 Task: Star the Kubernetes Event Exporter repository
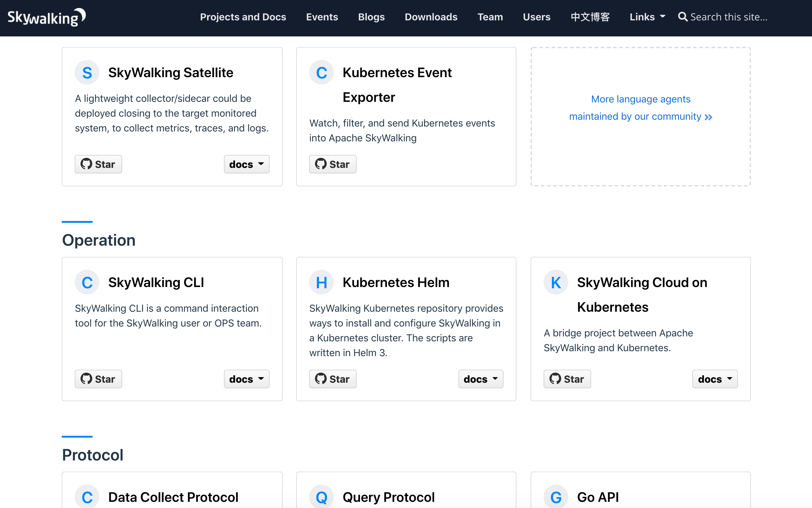pos(333,164)
